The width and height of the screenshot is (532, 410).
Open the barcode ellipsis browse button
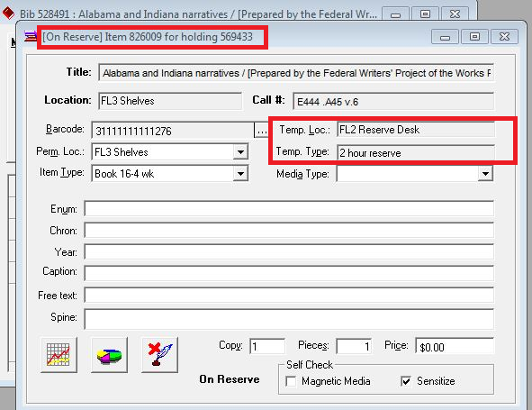pyautogui.click(x=261, y=130)
